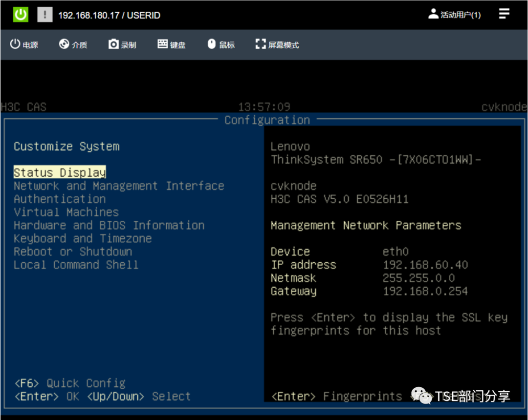Open the hamburger menu at top right

[x=504, y=14]
